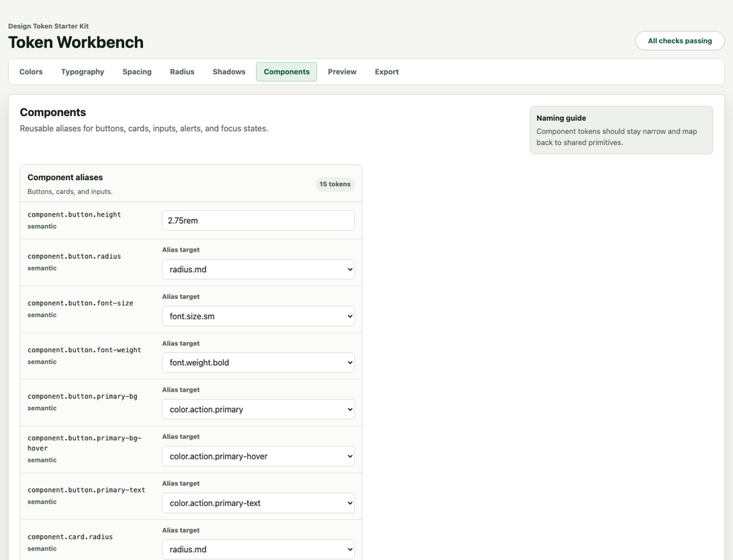733x560 pixels.
Task: Edit the component.button.height value field
Action: click(258, 221)
